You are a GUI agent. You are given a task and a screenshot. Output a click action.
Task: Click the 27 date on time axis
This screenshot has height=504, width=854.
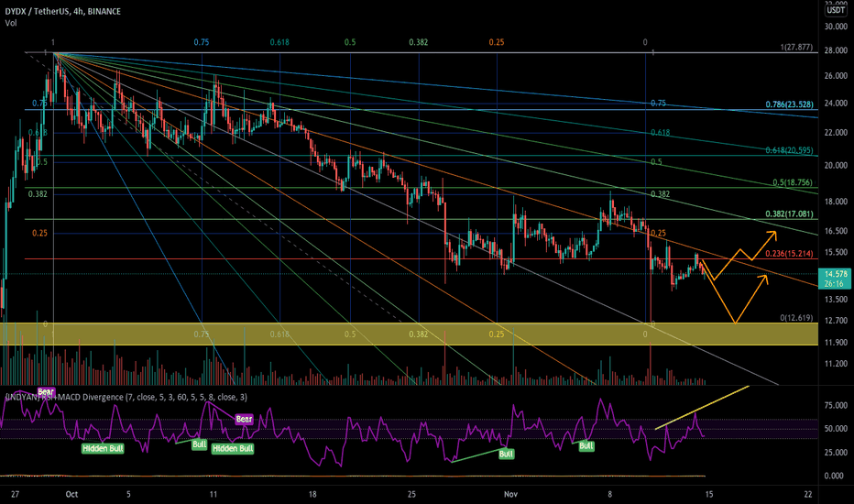point(15,494)
